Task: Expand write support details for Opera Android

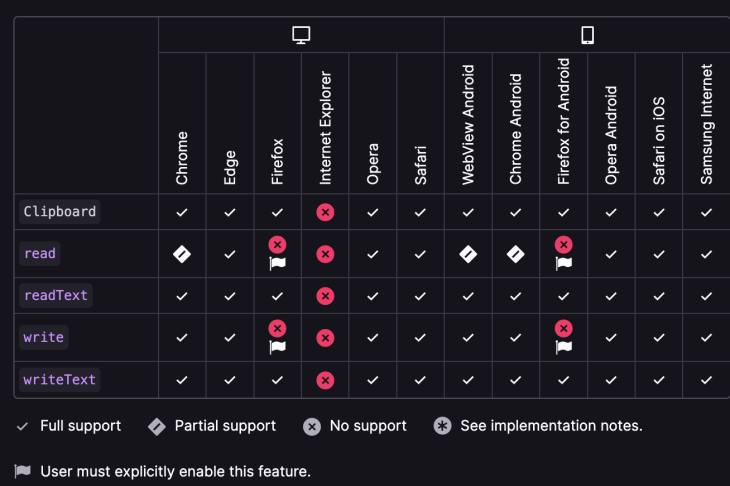Action: pyautogui.click(x=611, y=338)
